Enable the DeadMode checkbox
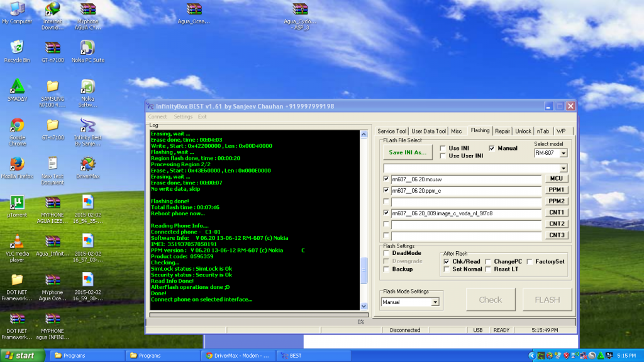The height and width of the screenshot is (362, 644). click(x=387, y=253)
